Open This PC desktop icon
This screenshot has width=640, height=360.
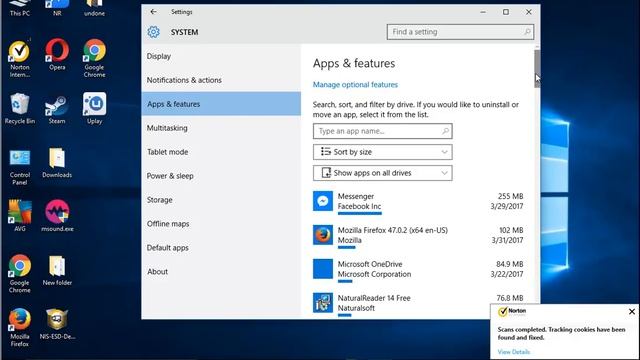click(x=20, y=9)
